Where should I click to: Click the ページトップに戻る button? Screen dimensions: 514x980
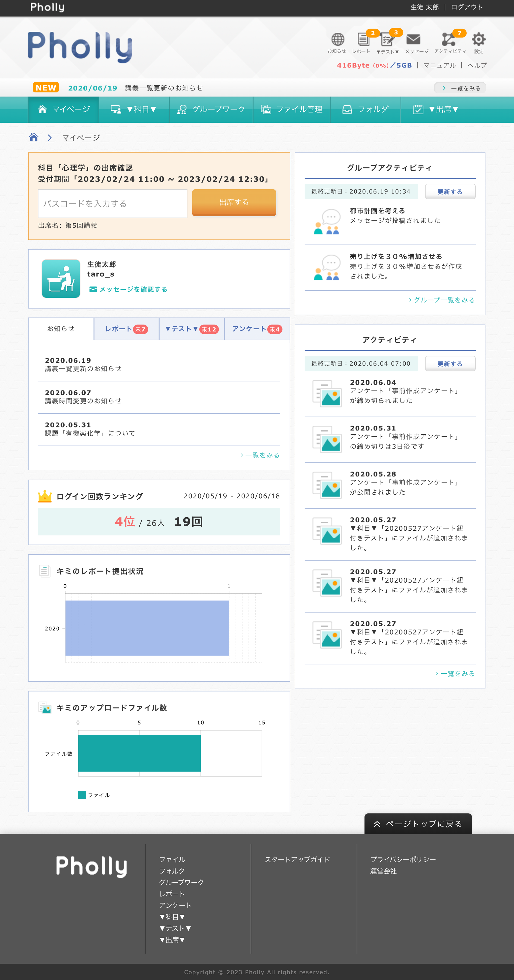pyautogui.click(x=418, y=824)
